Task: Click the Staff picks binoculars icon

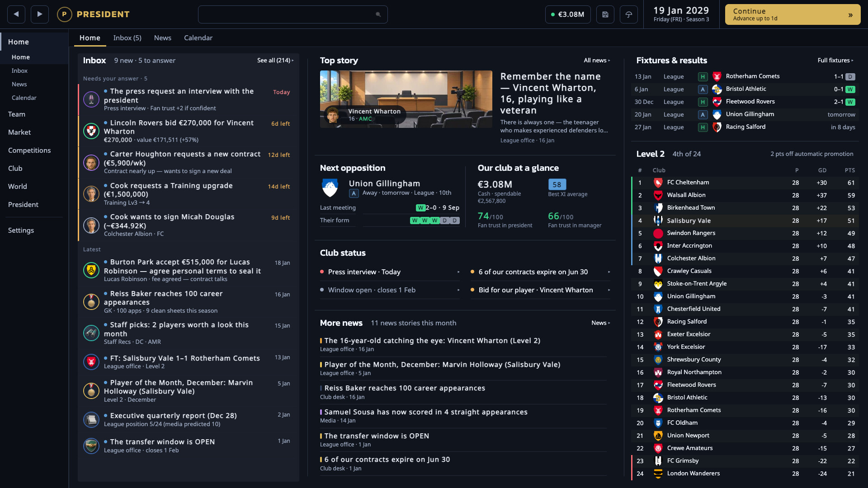Action: pos(91,333)
